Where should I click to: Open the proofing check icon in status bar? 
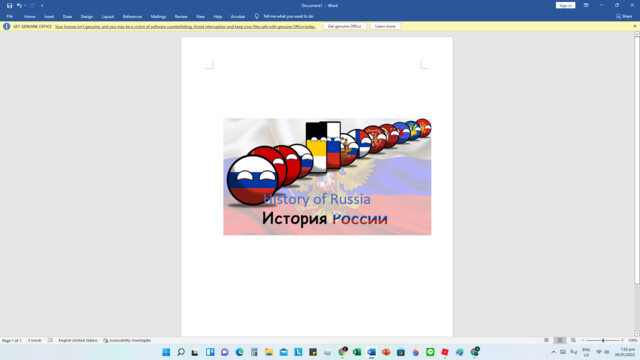coord(50,340)
